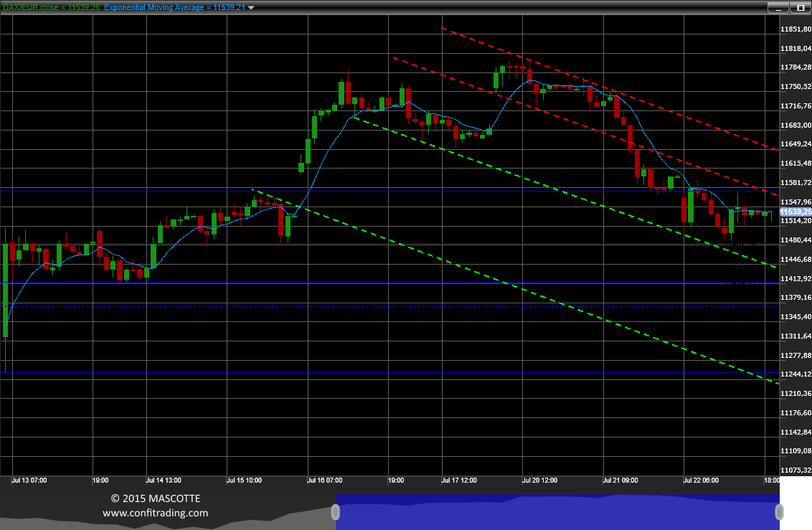Image resolution: width=812 pixels, height=530 pixels.
Task: Click the 11446,68 price axis label
Action: point(796,260)
